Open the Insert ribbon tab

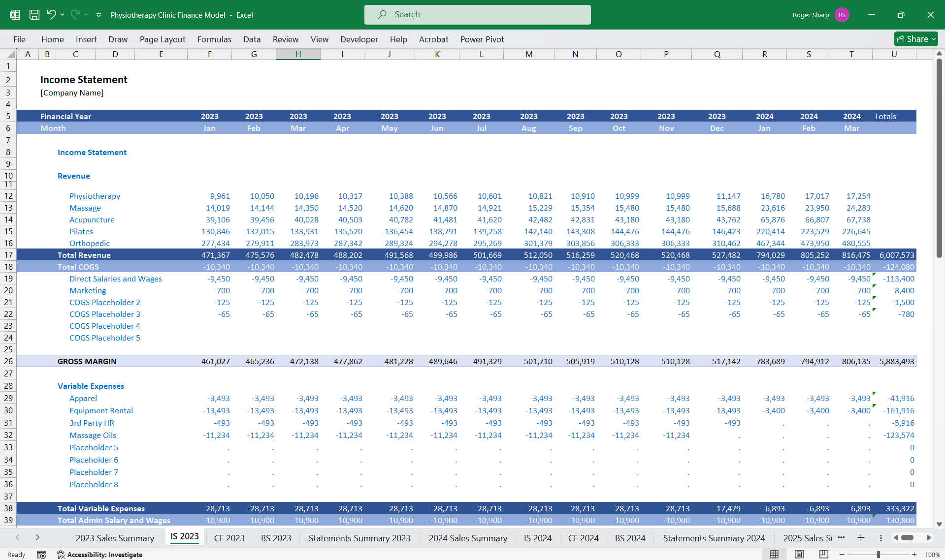tap(86, 39)
